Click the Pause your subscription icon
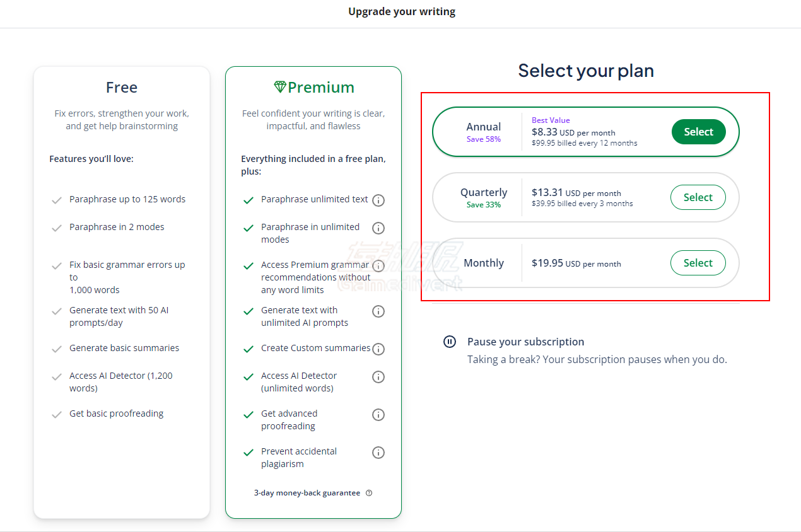801x532 pixels. tap(450, 342)
